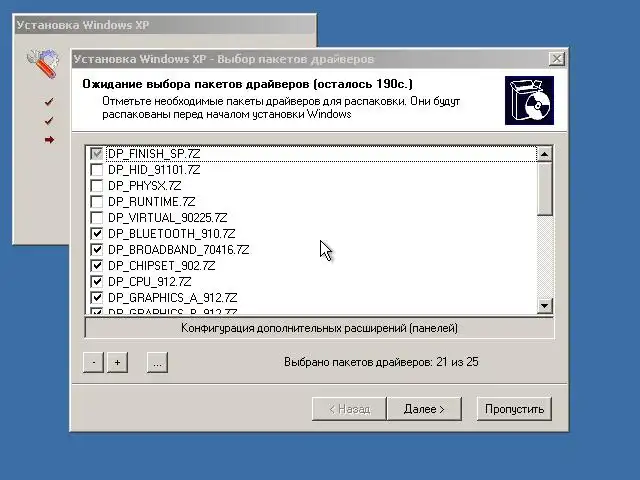Click the plus select-all button
Viewport: 640px width, 480px height.
coord(117,362)
